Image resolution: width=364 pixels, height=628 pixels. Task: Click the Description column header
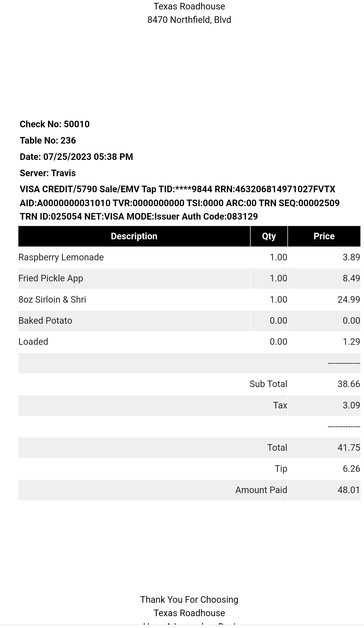coord(134,236)
